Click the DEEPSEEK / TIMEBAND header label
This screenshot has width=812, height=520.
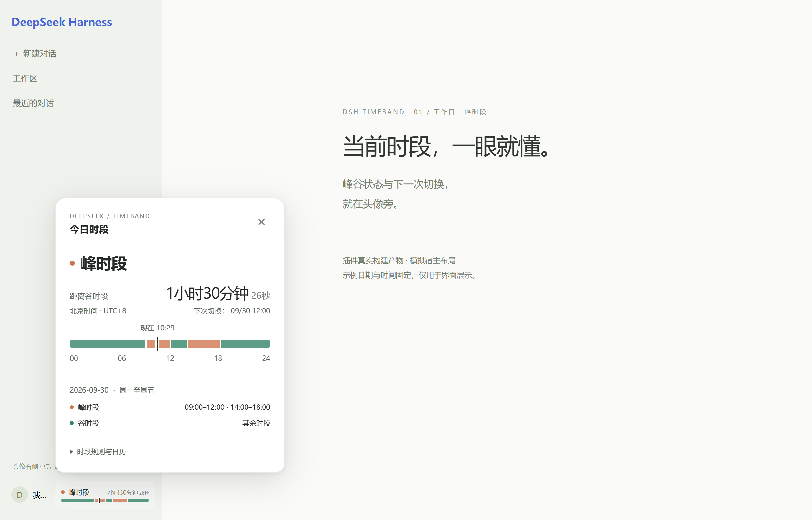click(110, 216)
